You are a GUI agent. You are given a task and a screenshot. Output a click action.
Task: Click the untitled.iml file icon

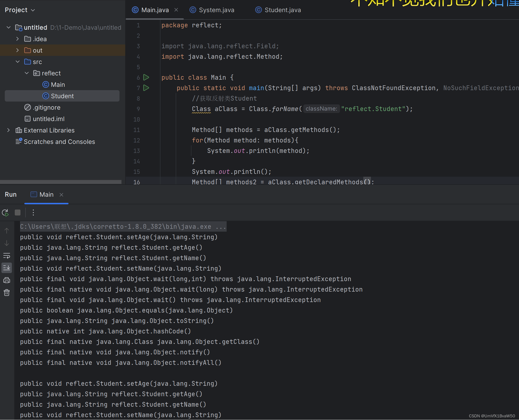pos(28,119)
